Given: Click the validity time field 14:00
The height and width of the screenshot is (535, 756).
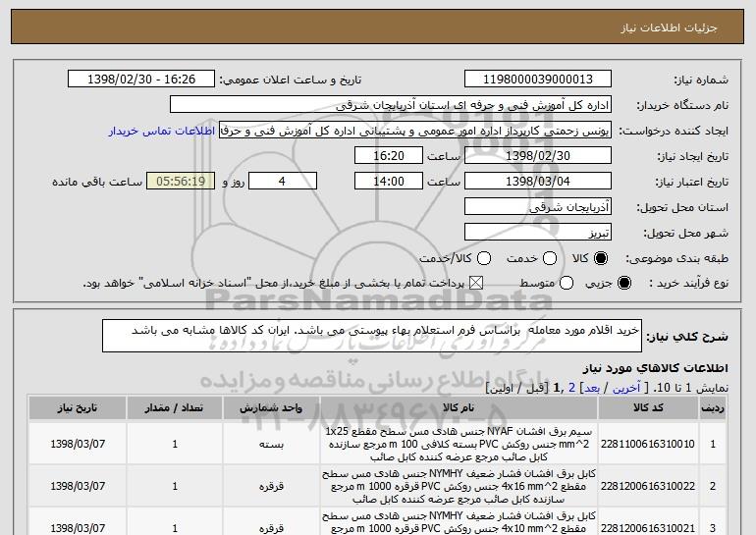Looking at the screenshot, I should tap(389, 182).
